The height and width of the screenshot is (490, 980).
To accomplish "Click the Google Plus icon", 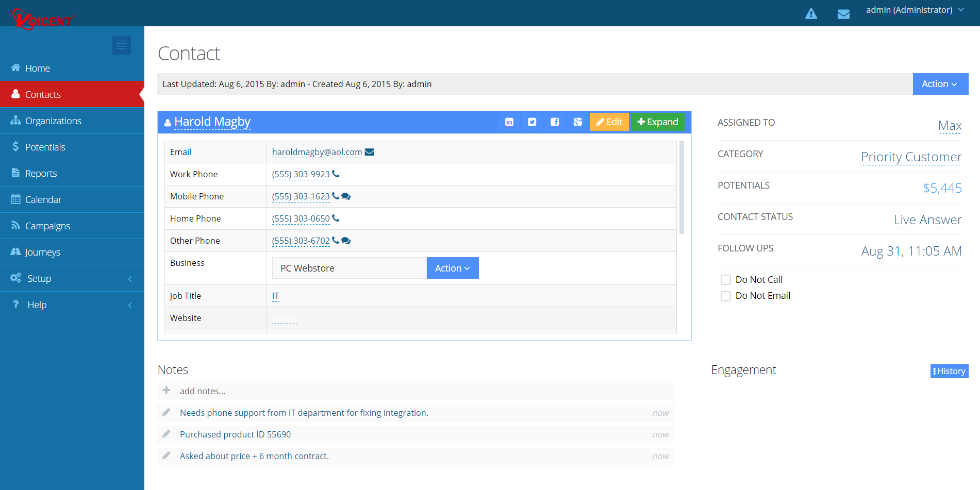I will (x=577, y=122).
